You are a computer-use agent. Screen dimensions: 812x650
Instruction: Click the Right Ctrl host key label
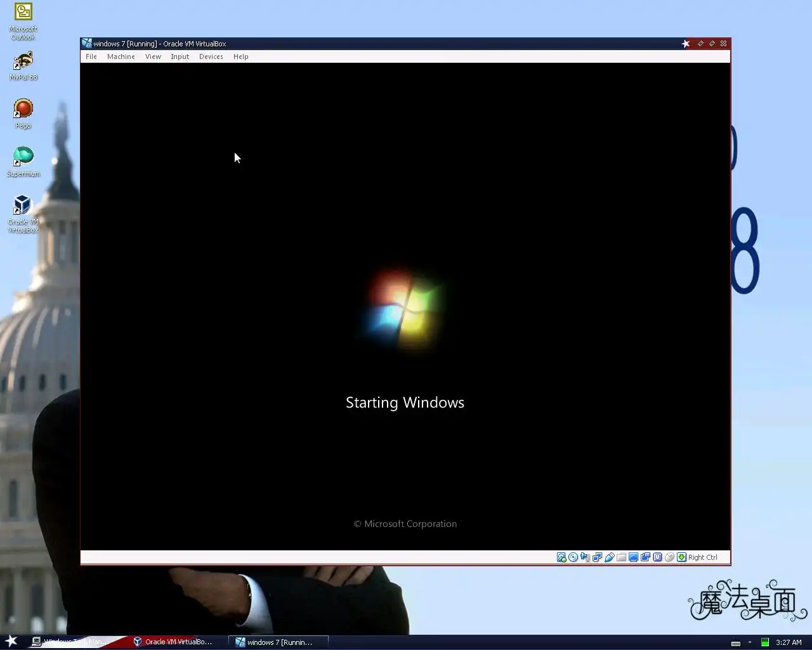click(x=703, y=557)
